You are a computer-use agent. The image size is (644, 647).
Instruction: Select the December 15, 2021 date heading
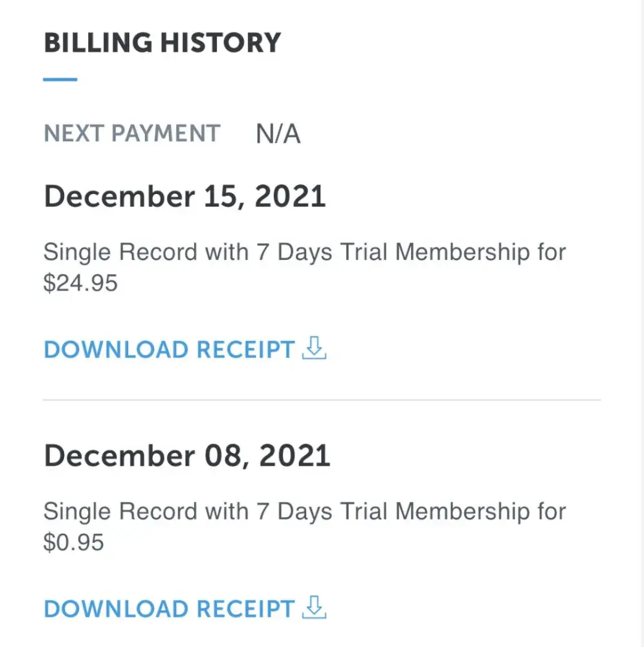[184, 197]
